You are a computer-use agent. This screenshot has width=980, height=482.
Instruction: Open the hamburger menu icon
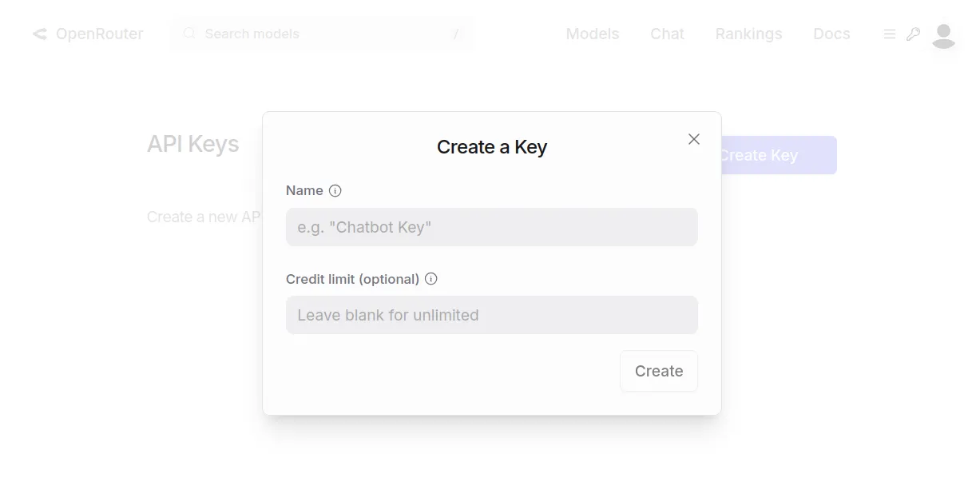click(x=889, y=34)
